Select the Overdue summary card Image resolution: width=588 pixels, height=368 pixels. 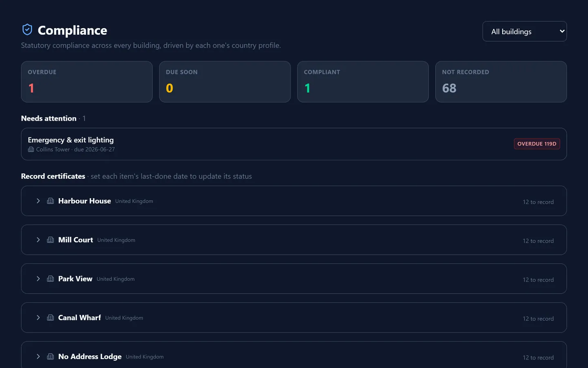coord(87,82)
